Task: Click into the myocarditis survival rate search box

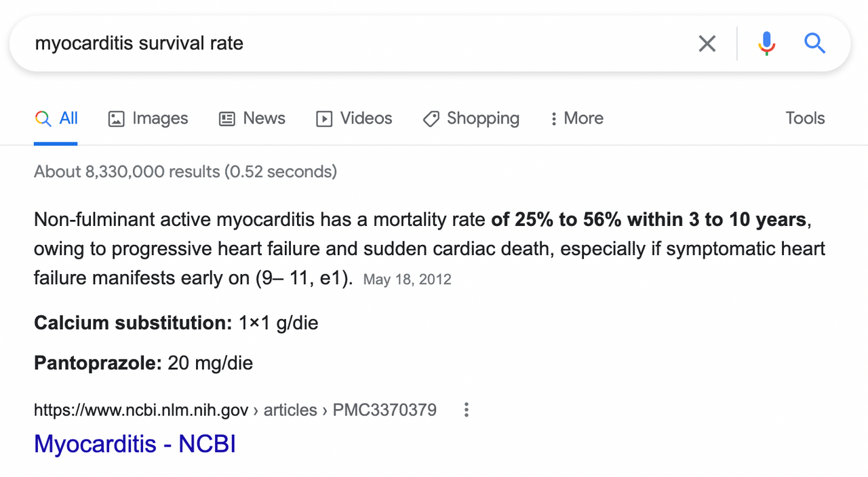Action: (x=353, y=43)
